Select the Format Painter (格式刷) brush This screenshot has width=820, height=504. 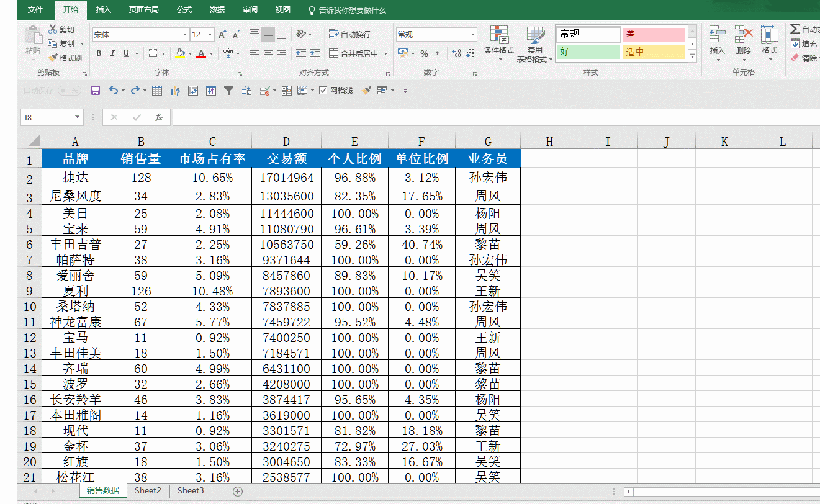[x=53, y=58]
